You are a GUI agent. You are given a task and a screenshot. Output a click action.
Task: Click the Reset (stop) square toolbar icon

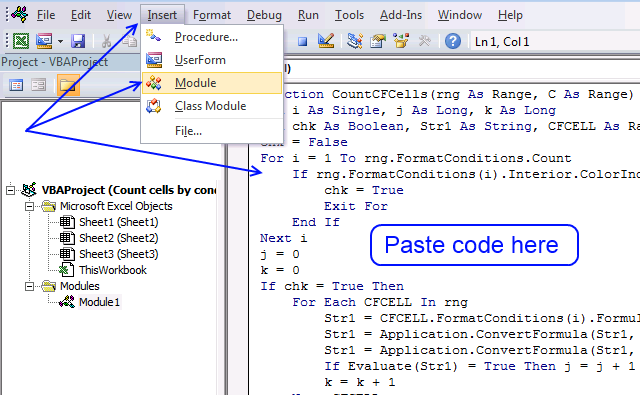click(302, 41)
